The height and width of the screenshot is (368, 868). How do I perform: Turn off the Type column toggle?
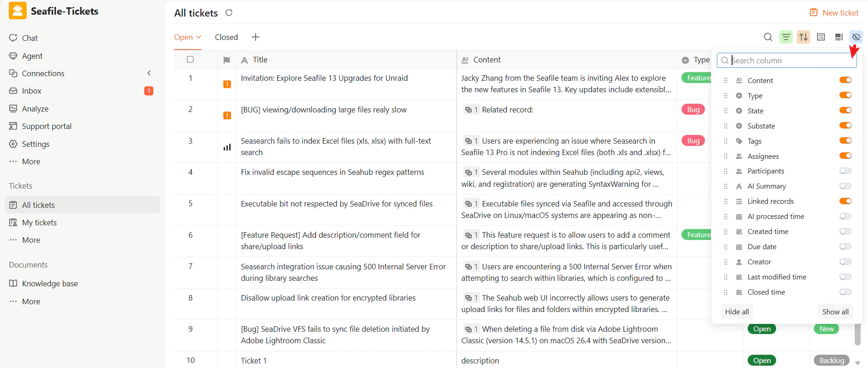click(845, 95)
